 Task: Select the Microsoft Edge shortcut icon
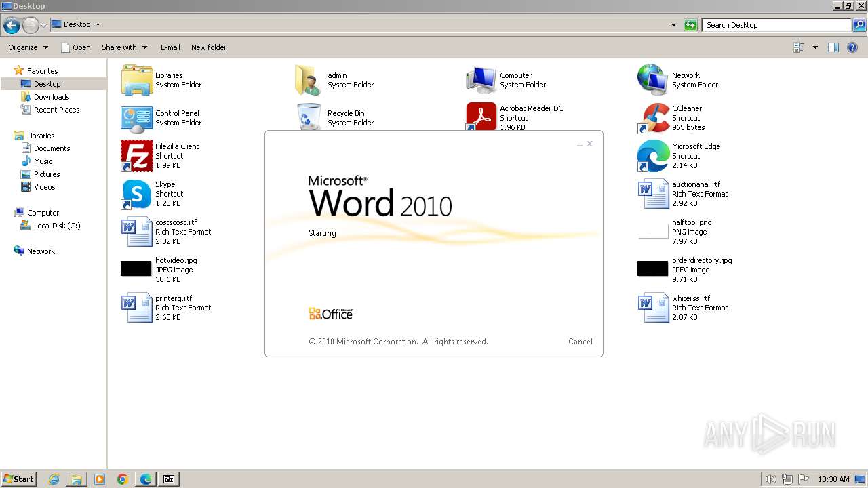pyautogui.click(x=654, y=156)
